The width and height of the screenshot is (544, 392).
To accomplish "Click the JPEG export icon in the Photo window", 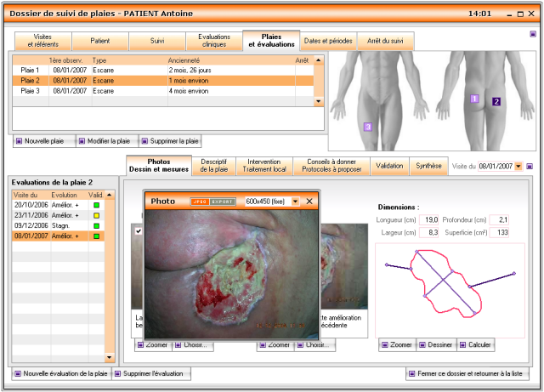I will [x=213, y=202].
